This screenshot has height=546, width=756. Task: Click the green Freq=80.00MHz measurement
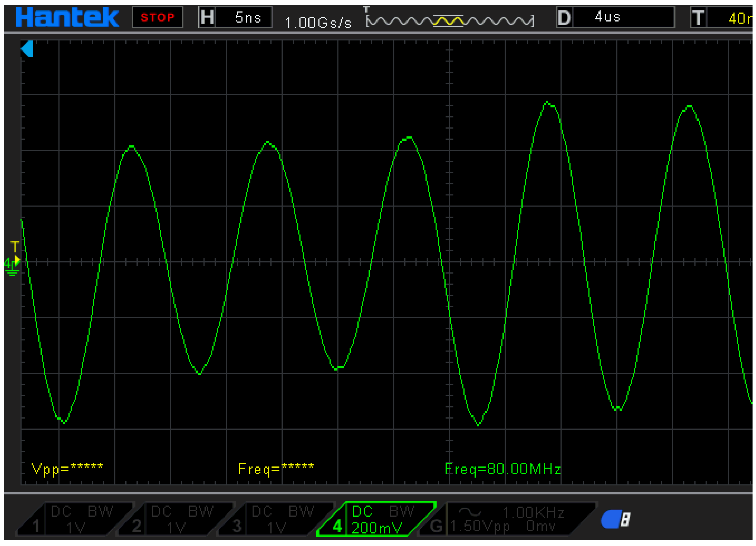pyautogui.click(x=503, y=469)
